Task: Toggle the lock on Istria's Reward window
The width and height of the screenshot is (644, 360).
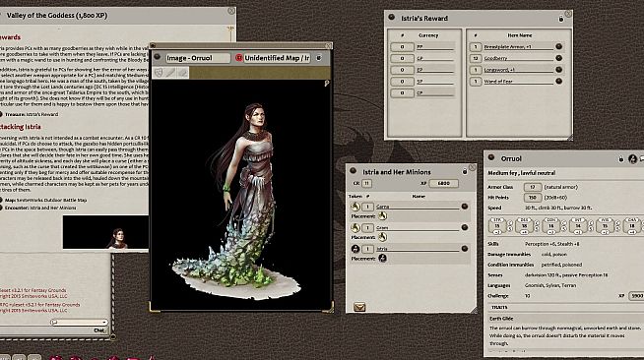Action: 560,19
